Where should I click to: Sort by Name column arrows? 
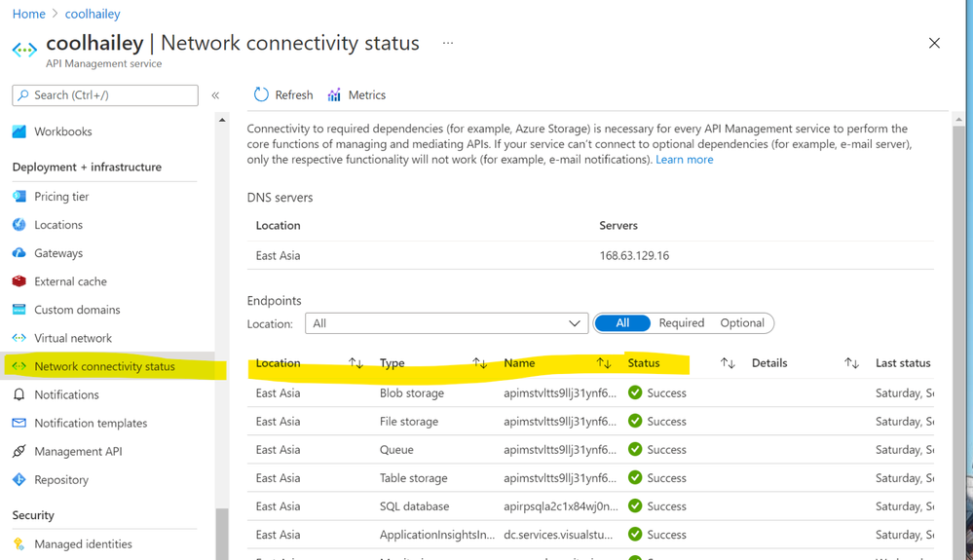click(x=604, y=363)
